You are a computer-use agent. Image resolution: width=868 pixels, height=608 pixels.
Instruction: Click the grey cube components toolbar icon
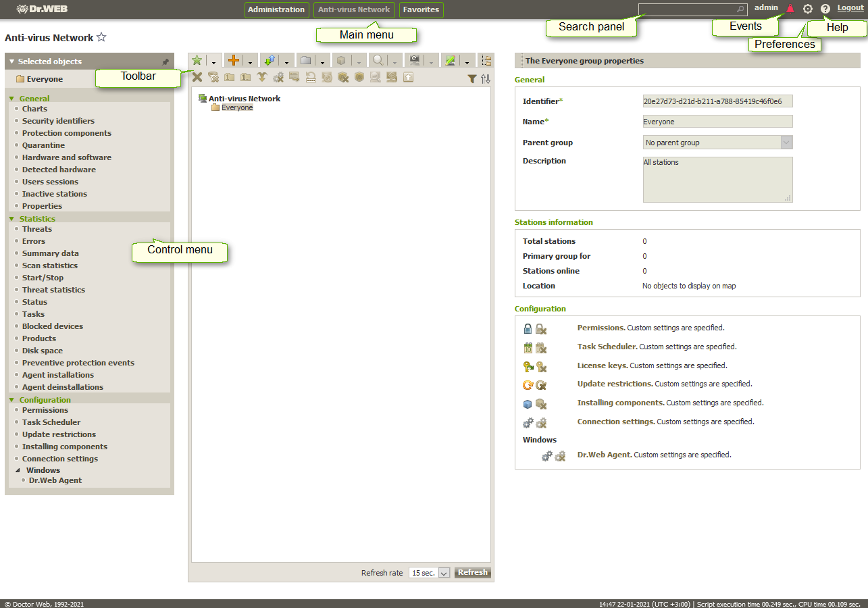342,60
